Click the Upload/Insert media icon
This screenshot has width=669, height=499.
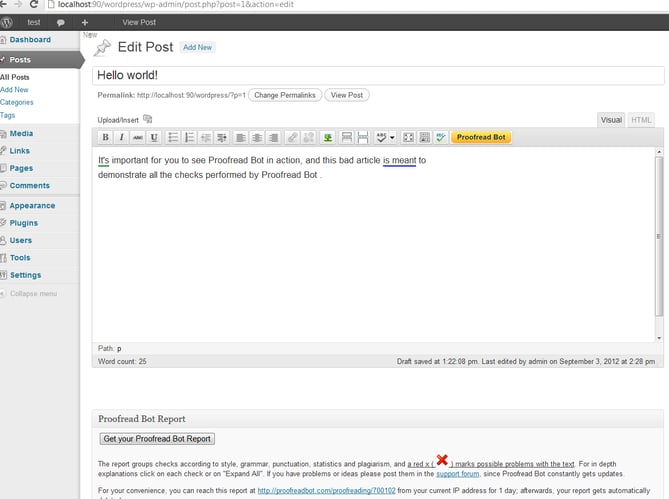tap(148, 120)
